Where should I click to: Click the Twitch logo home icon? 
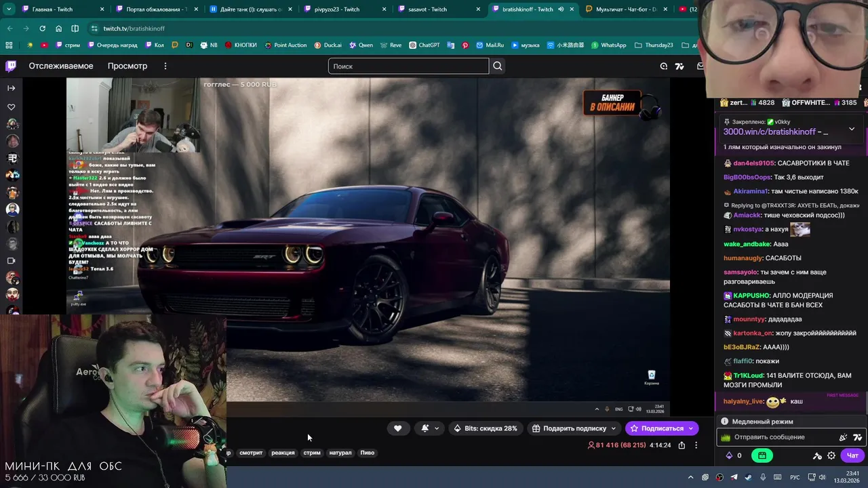click(11, 66)
